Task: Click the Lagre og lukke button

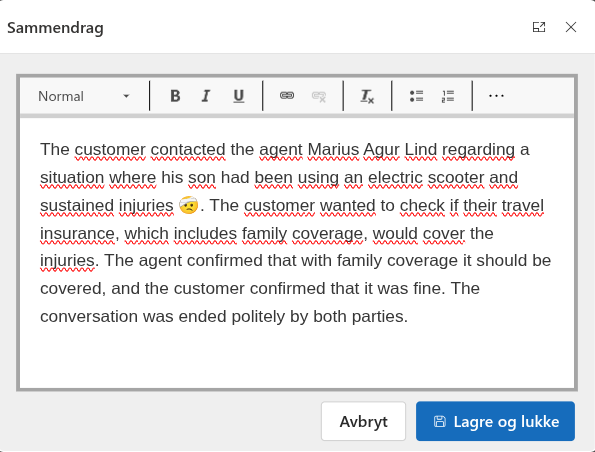Action: click(x=495, y=421)
